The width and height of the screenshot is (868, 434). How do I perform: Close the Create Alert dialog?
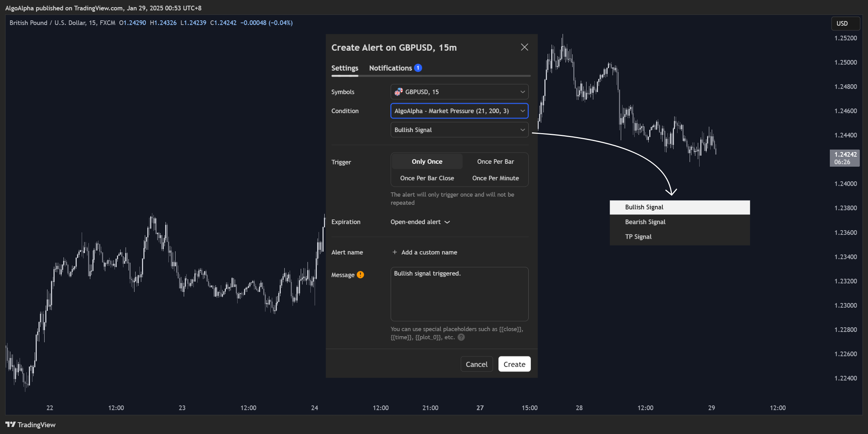pyautogui.click(x=524, y=47)
